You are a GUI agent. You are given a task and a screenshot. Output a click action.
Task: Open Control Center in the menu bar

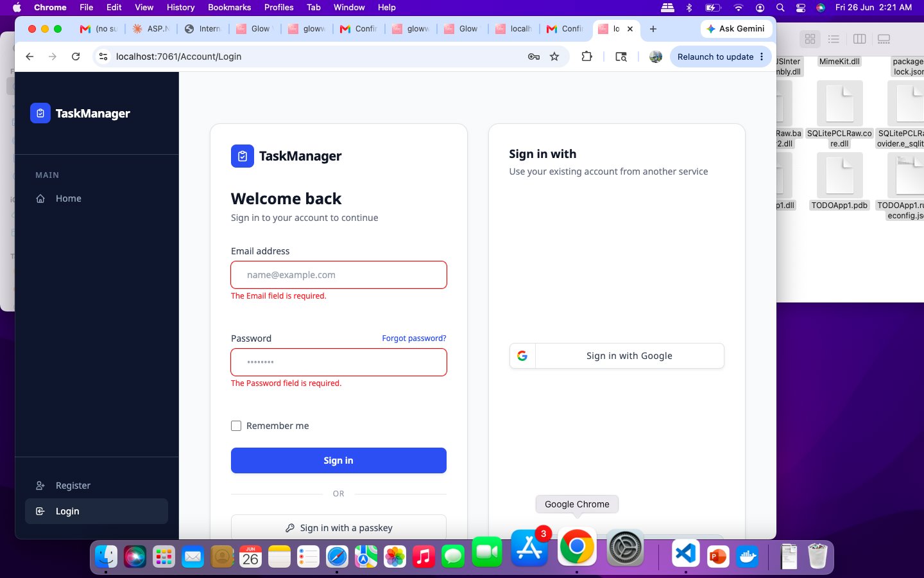pyautogui.click(x=801, y=8)
